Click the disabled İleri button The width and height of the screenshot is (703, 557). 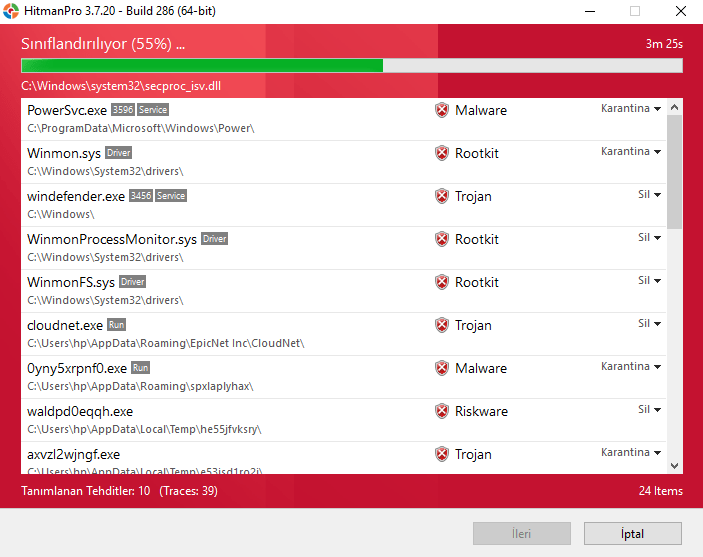521,534
